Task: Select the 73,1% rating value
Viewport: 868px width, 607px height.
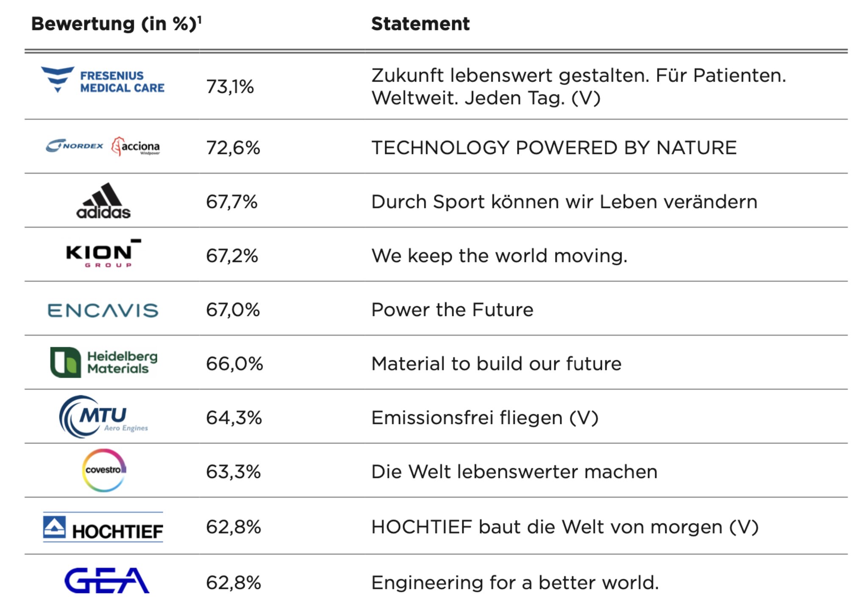Action: tap(230, 87)
